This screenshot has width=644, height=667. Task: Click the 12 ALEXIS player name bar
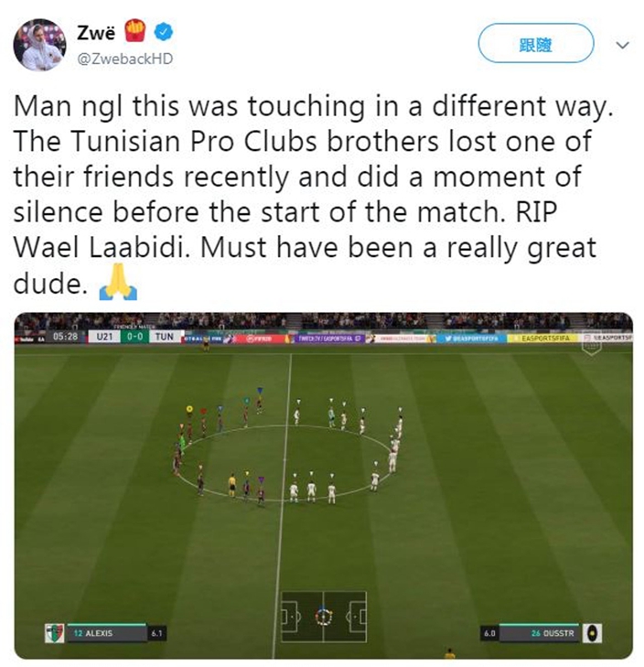tap(107, 633)
